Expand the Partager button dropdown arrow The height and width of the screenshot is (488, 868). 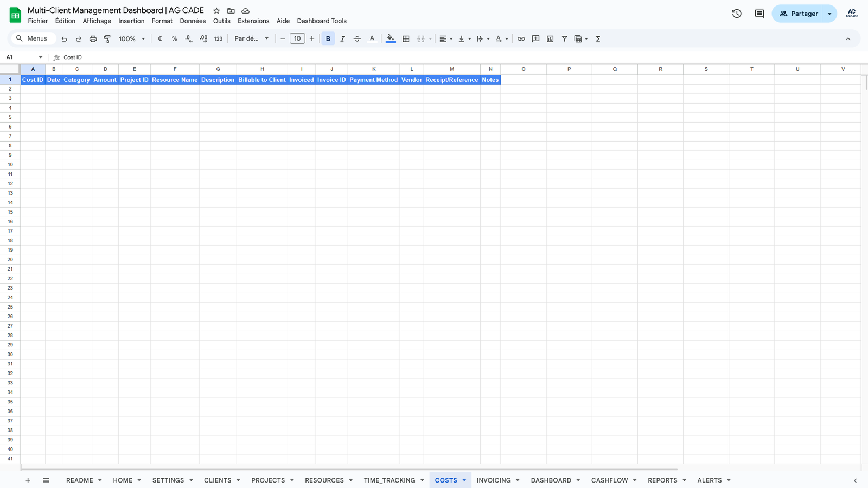pos(829,14)
